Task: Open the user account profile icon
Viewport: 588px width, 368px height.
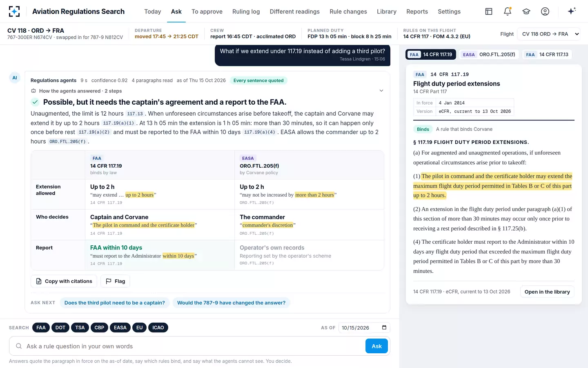Action: tap(545, 11)
